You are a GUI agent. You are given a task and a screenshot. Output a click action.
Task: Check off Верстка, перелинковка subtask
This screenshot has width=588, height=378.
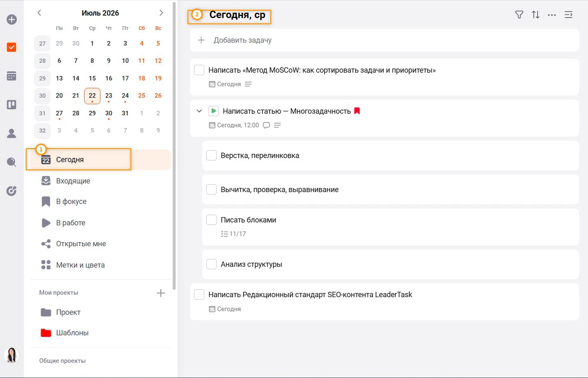[211, 155]
